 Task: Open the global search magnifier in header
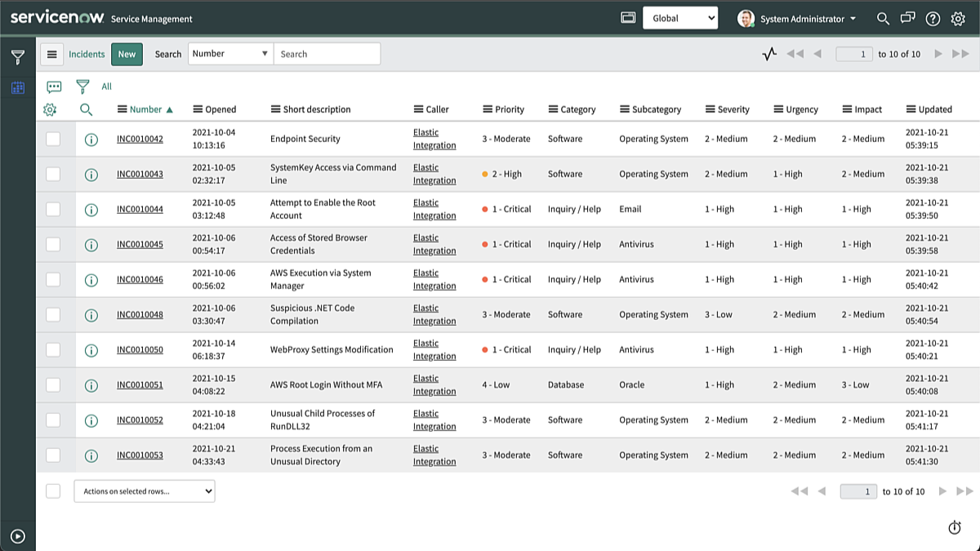(883, 18)
